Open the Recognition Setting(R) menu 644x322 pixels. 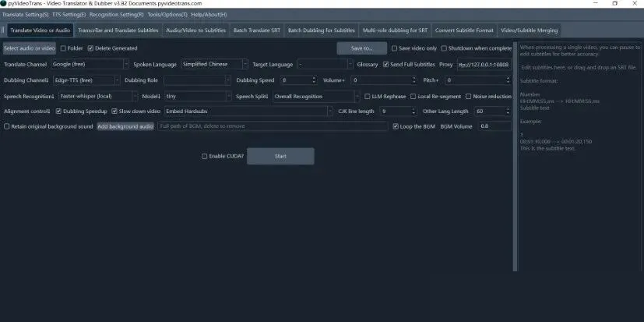tap(117, 14)
